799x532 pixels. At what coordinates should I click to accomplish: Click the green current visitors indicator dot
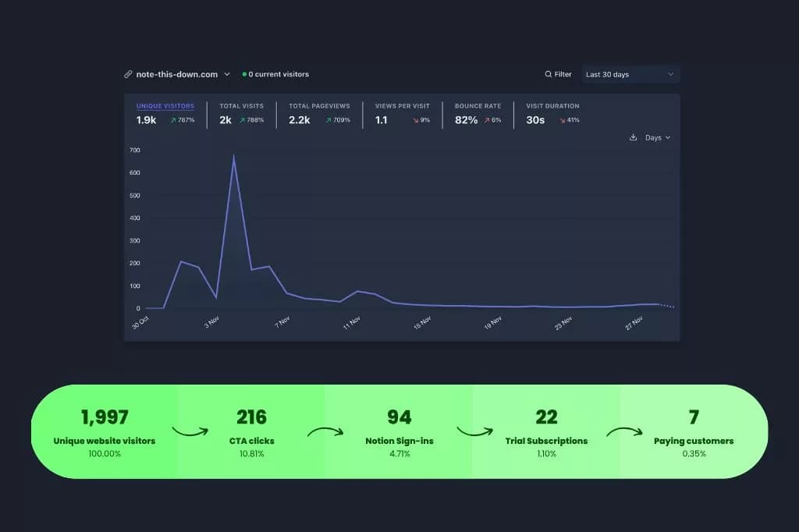(245, 74)
